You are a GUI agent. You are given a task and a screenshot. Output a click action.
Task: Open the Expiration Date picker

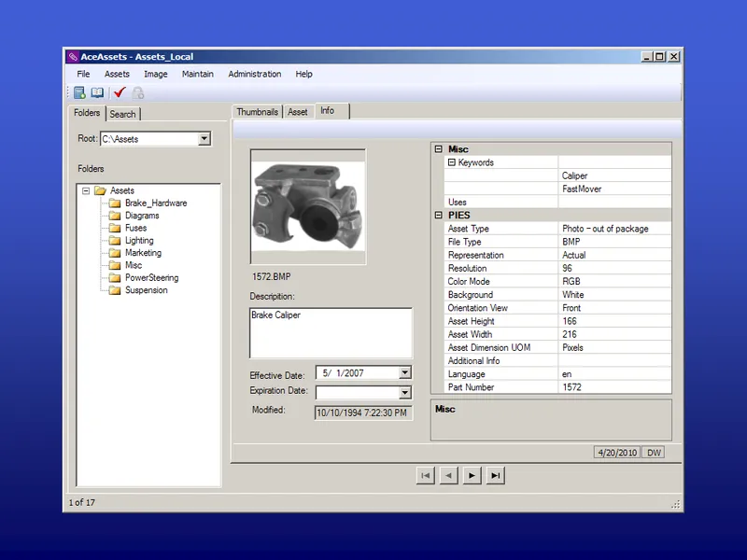coord(405,392)
